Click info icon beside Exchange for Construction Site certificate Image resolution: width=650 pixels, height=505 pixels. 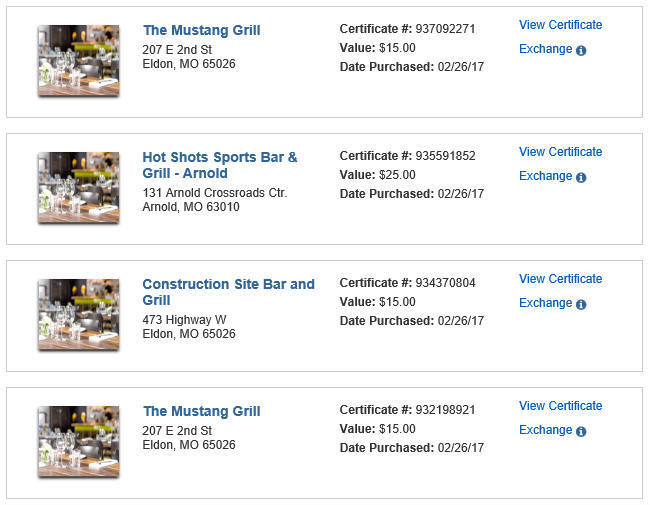581,304
